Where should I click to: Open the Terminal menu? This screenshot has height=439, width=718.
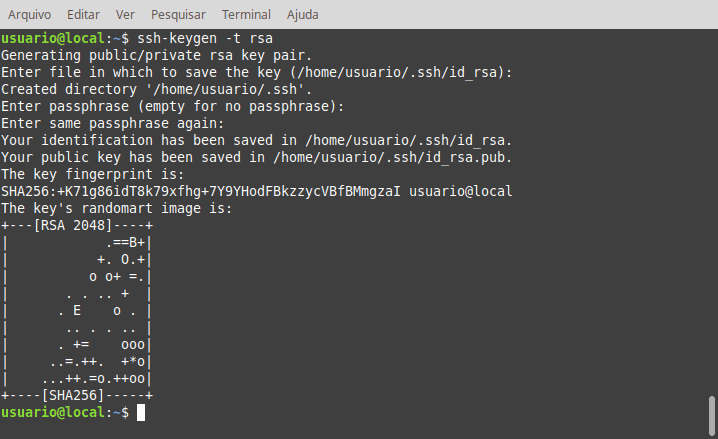point(246,15)
